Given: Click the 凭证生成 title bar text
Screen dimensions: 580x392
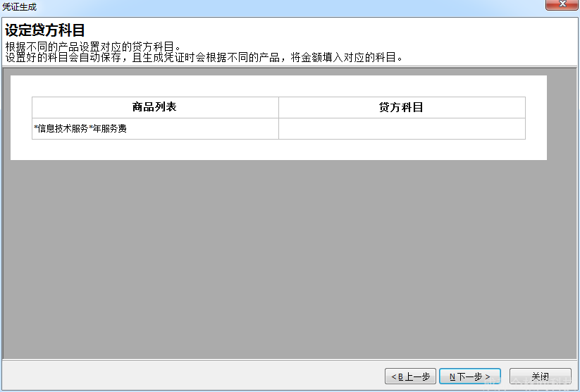Looking at the screenshot, I should 20,6.
